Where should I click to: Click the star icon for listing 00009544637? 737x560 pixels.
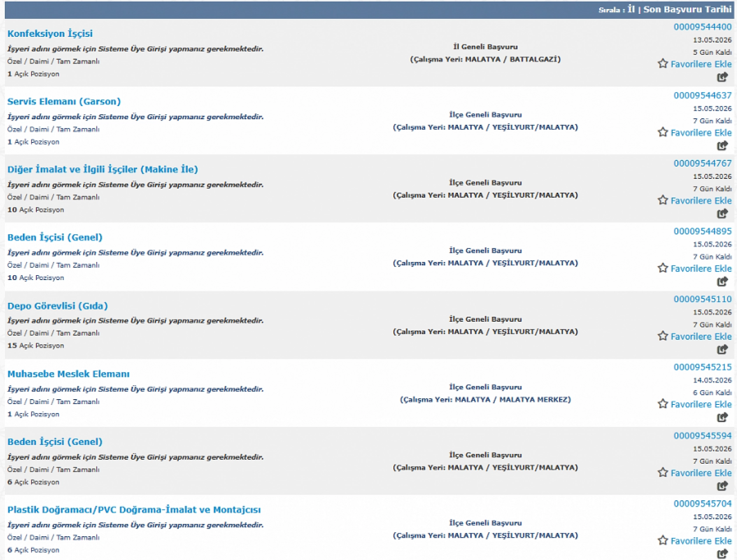pyautogui.click(x=663, y=132)
